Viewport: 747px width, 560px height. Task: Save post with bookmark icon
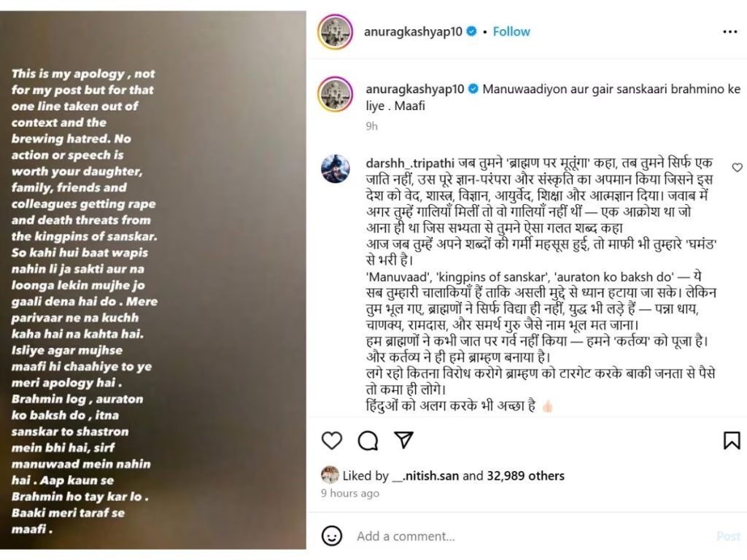coord(732,440)
